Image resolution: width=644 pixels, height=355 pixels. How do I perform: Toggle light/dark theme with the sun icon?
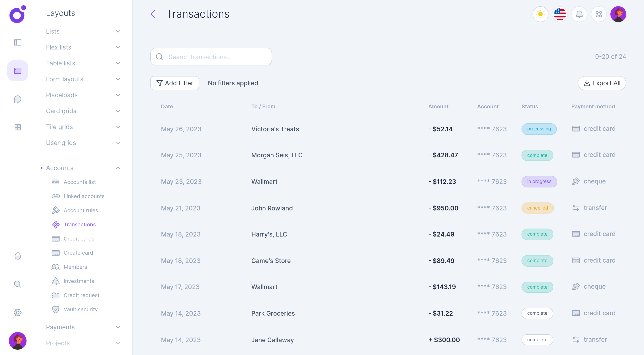pyautogui.click(x=540, y=14)
